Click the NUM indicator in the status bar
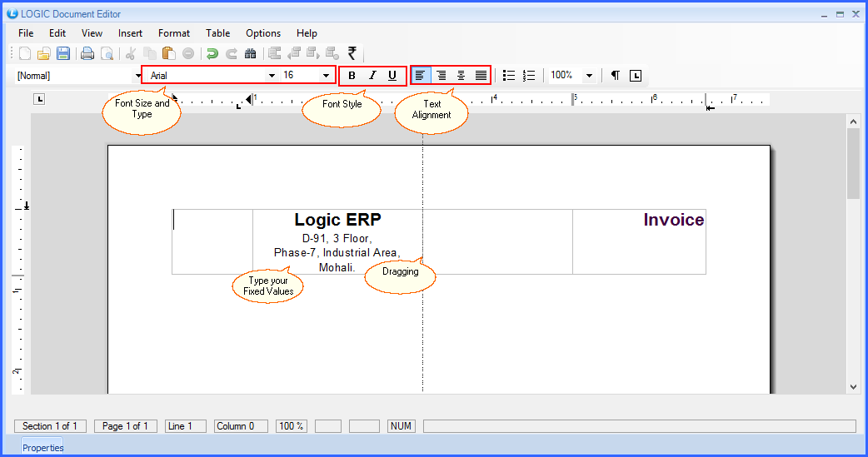The image size is (868, 457). point(402,426)
